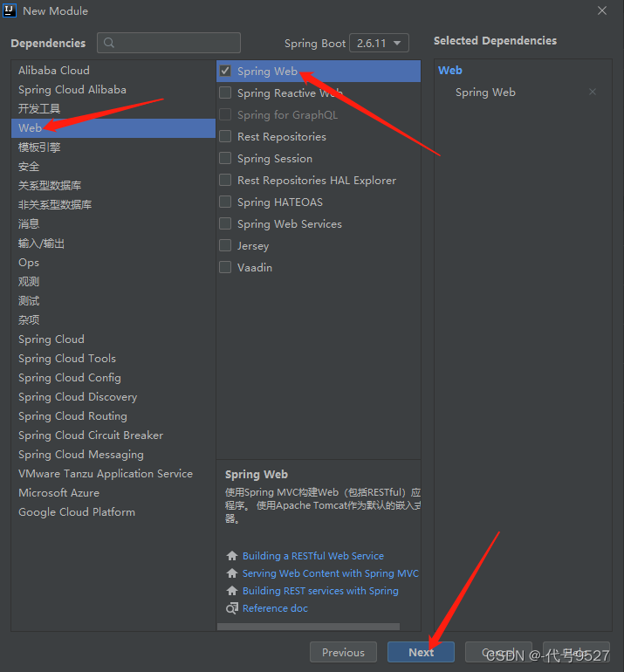Select the 安全 category
The height and width of the screenshot is (672, 624).
[x=113, y=167]
